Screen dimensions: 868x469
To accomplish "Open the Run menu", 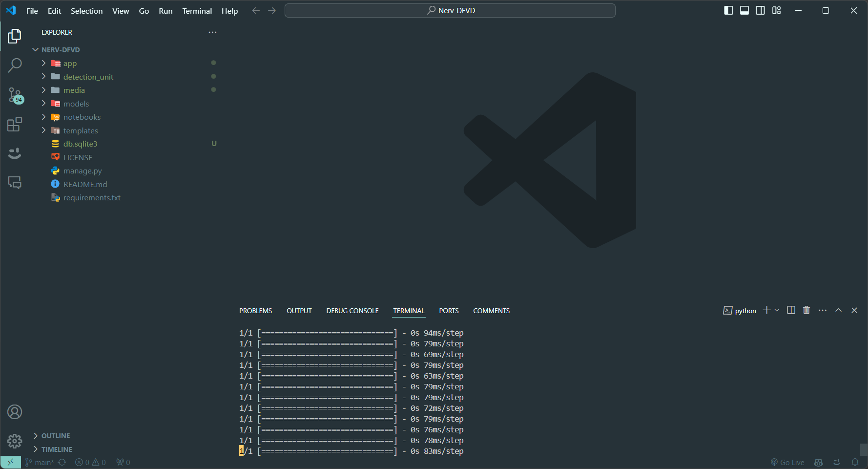I will [165, 11].
